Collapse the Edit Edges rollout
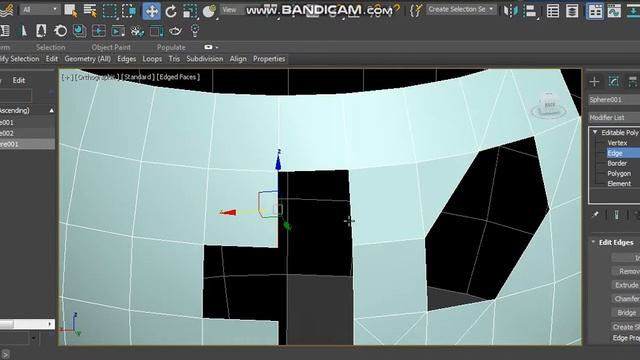This screenshot has height=360, width=640. [593, 242]
